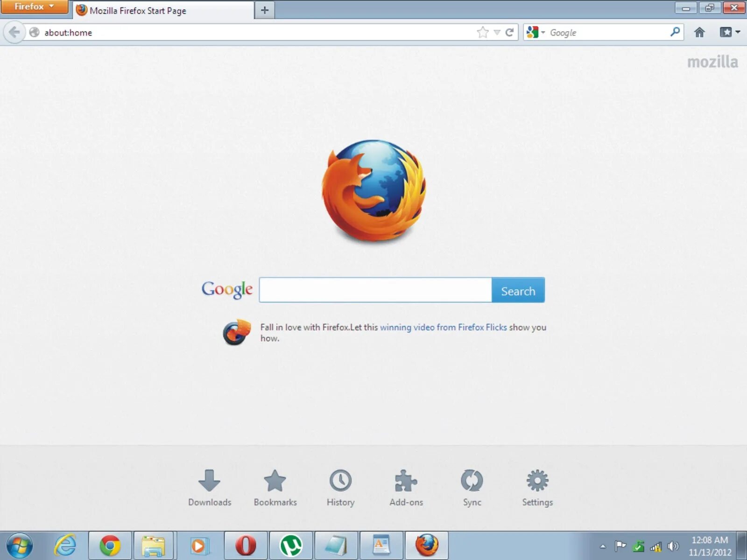Image resolution: width=747 pixels, height=560 pixels.
Task: Open the document editor taskbar icon
Action: [381, 545]
